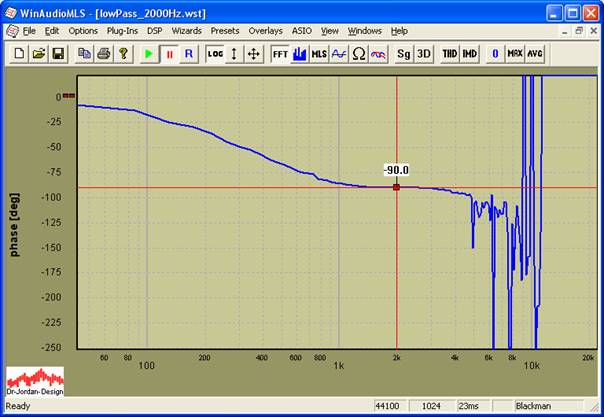Open the File menu
The image size is (604, 417).
(x=29, y=31)
